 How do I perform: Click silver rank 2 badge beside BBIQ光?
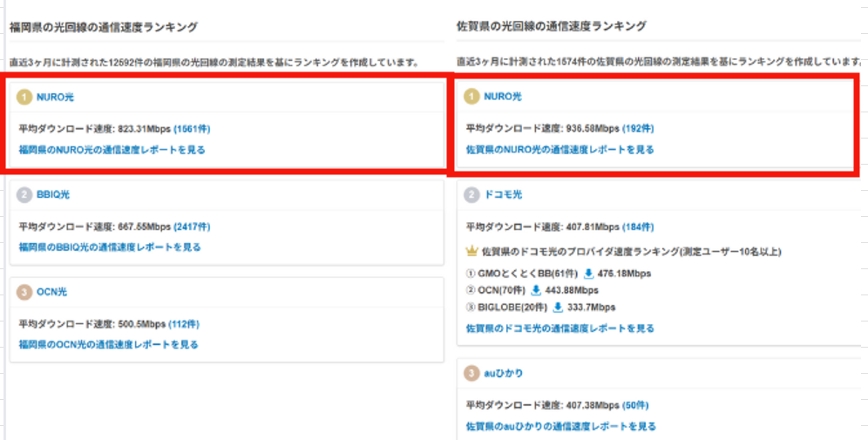click(24, 195)
